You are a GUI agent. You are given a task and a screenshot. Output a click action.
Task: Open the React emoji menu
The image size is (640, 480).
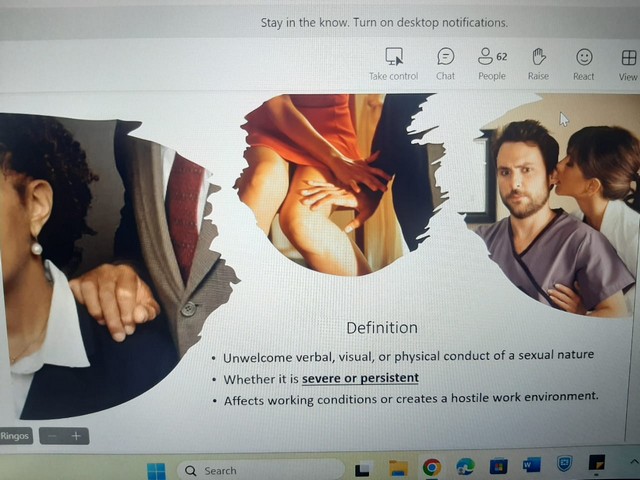tap(584, 58)
